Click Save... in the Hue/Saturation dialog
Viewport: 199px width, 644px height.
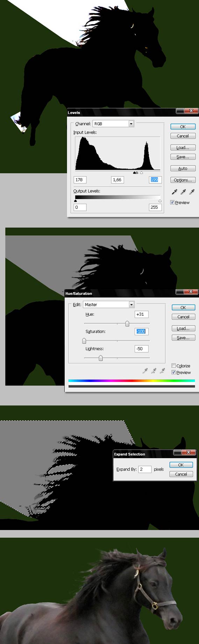pos(184,338)
